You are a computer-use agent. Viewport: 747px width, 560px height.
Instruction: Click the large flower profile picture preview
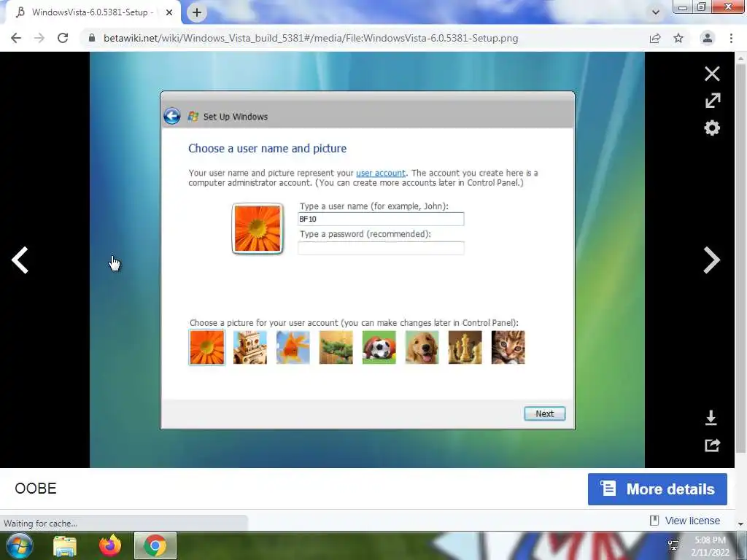(x=258, y=228)
